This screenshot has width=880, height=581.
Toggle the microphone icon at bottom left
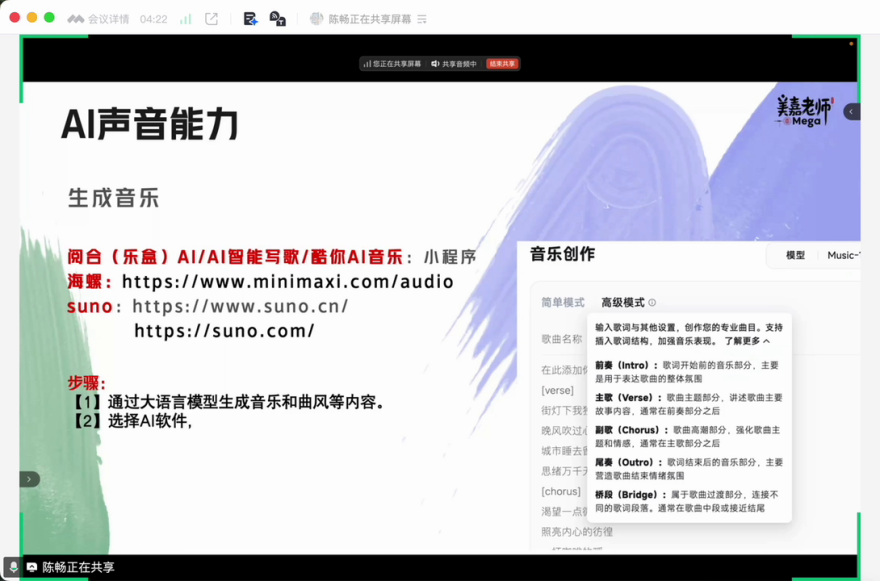(x=13, y=567)
